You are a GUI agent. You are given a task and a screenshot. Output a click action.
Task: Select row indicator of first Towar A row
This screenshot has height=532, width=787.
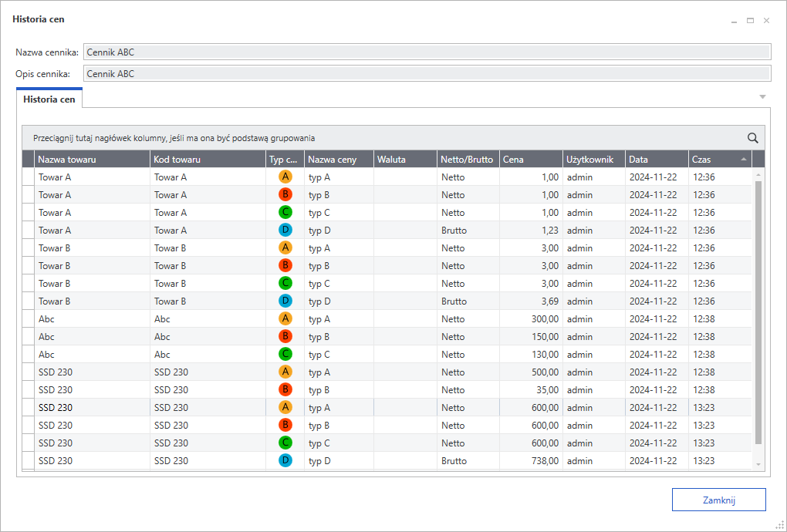tap(29, 177)
